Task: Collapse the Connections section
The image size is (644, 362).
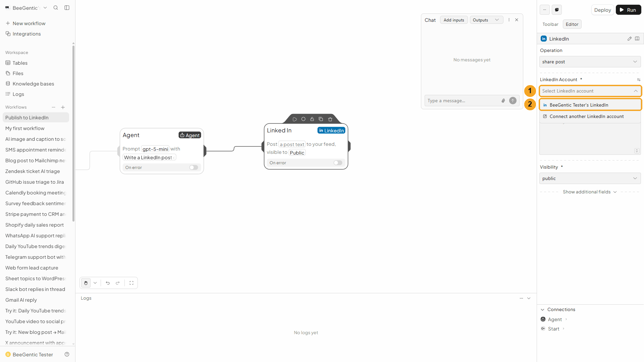Action: tap(542, 310)
